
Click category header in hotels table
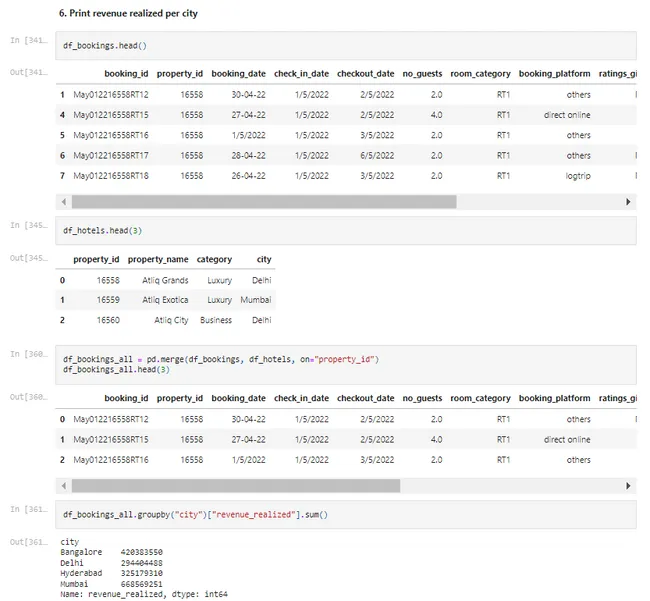click(214, 259)
